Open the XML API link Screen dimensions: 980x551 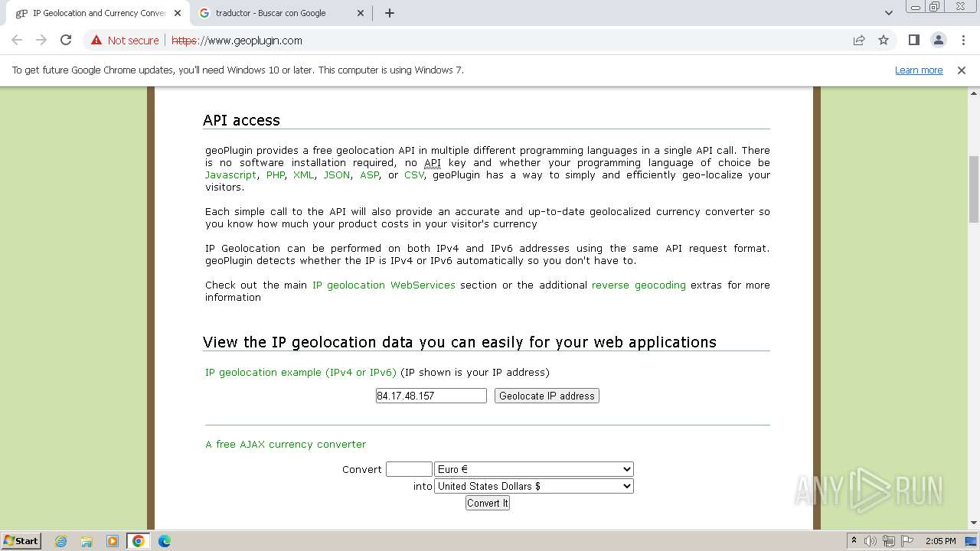[x=303, y=175]
